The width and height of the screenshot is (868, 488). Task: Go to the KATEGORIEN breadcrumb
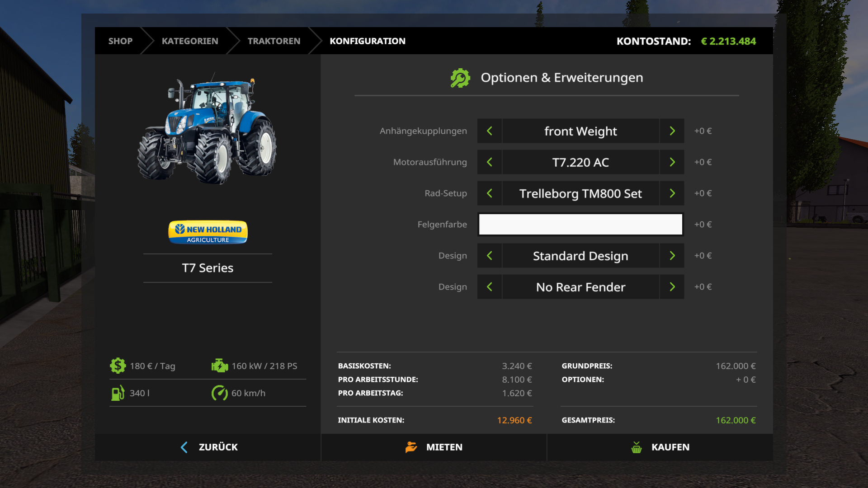point(190,41)
